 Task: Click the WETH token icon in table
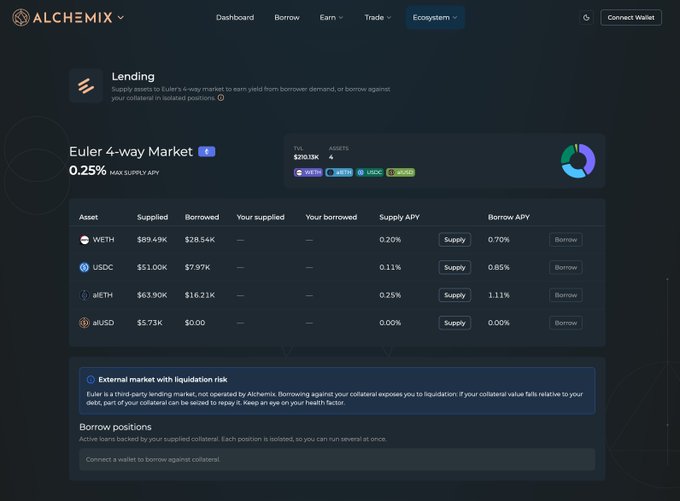click(85, 240)
